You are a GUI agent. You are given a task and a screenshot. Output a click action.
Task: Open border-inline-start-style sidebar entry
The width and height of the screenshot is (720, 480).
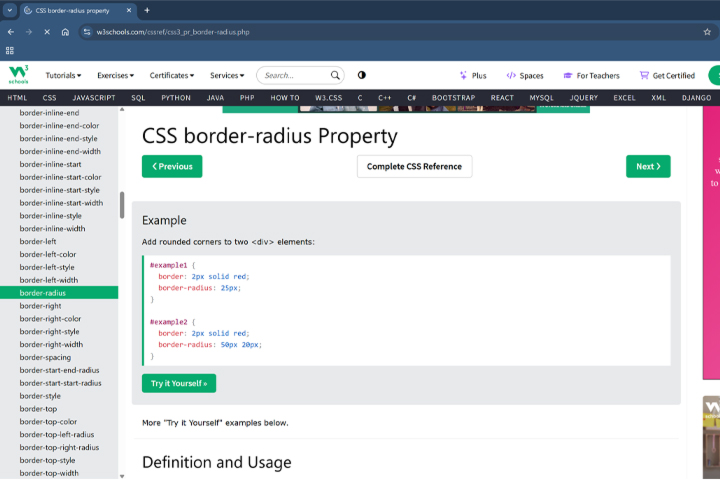pos(59,190)
